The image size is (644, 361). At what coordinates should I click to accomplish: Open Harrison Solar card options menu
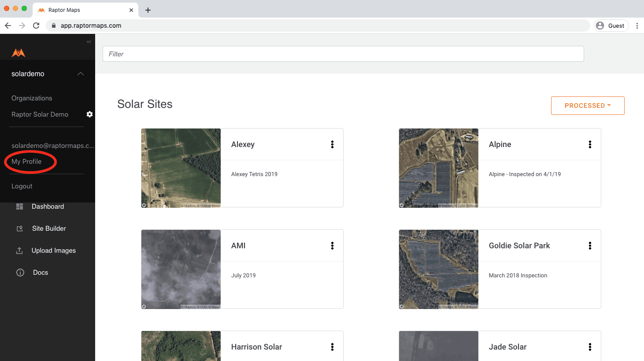coord(332,347)
